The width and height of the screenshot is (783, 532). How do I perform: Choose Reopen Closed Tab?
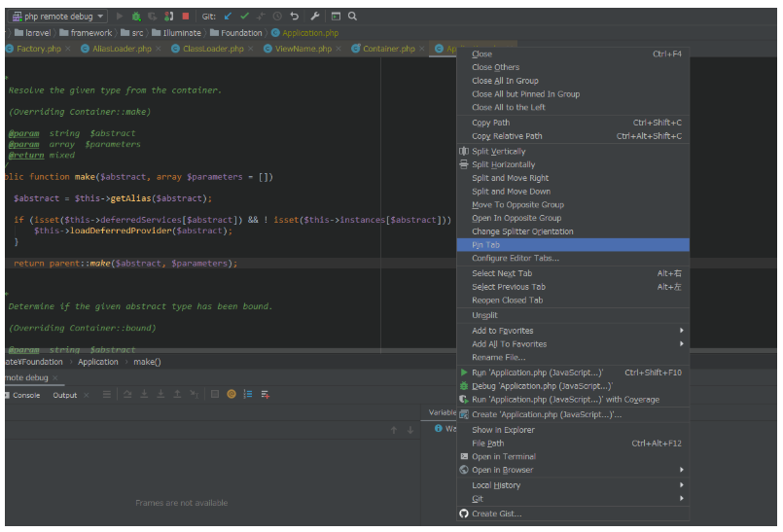pos(573,301)
